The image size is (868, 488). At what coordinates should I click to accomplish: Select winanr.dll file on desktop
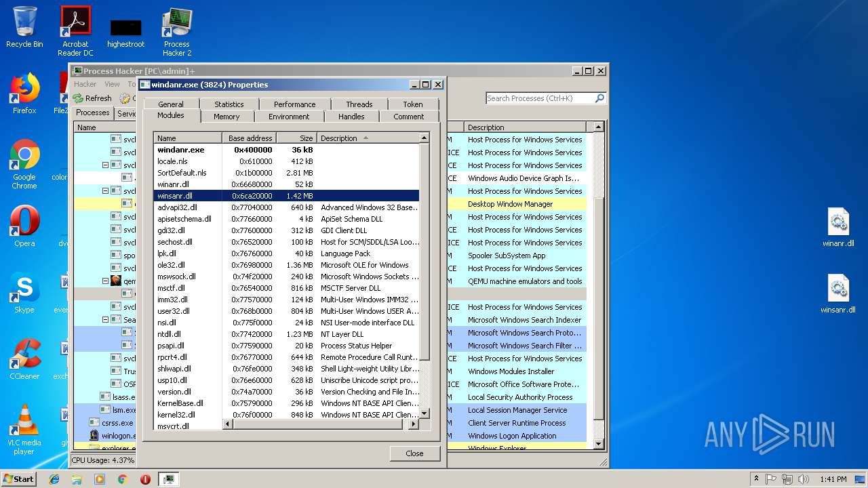[838, 228]
